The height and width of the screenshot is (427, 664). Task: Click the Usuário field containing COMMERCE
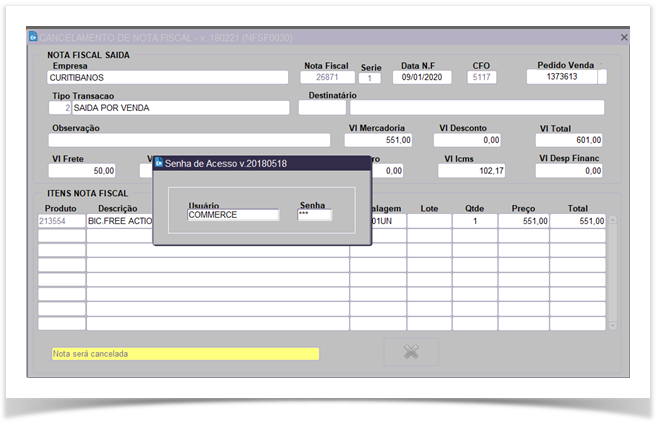[x=233, y=215]
